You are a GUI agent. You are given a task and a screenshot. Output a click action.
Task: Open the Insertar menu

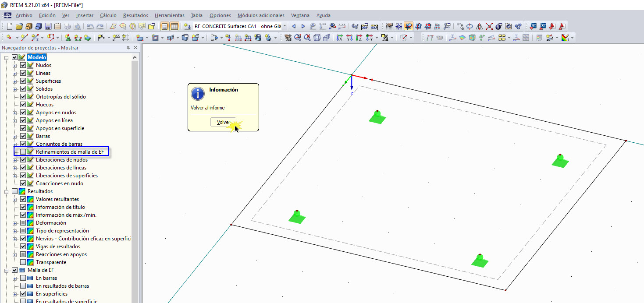pyautogui.click(x=85, y=15)
